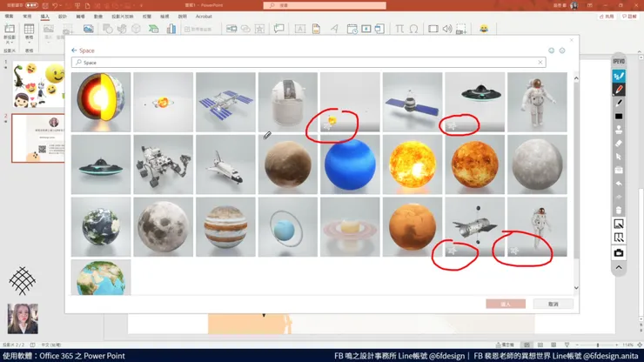Switch to the 常用 (Home) tab
Image resolution: width=644 pixels, height=362 pixels.
(27, 17)
